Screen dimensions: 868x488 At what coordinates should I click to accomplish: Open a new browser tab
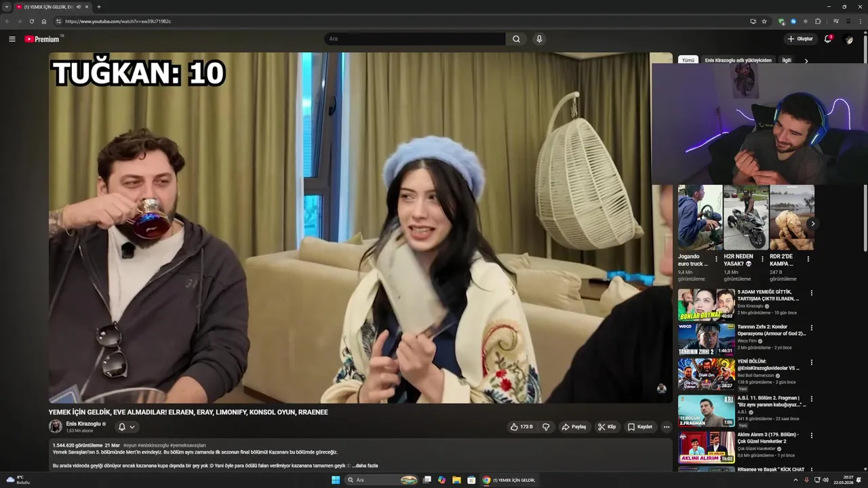click(99, 7)
